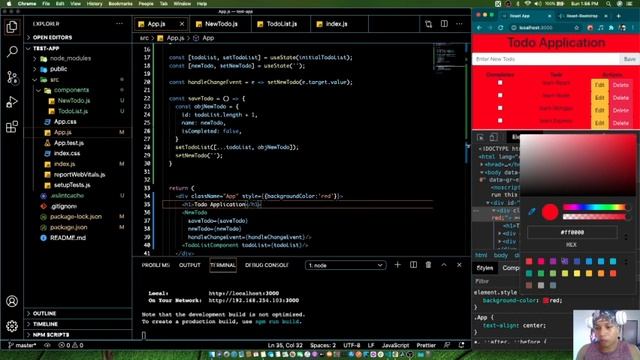Open the Manage gear in activity bar
The width and height of the screenshot is (640, 360).
12,326
